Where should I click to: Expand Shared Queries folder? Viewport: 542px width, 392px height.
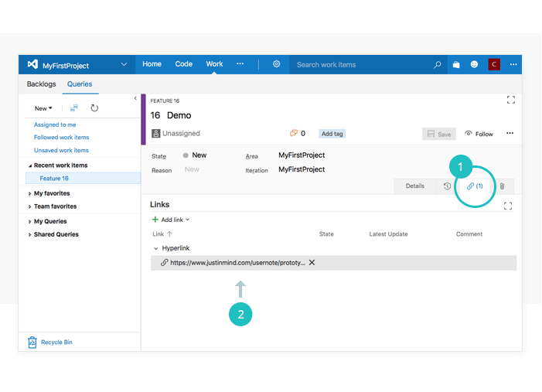tap(29, 235)
